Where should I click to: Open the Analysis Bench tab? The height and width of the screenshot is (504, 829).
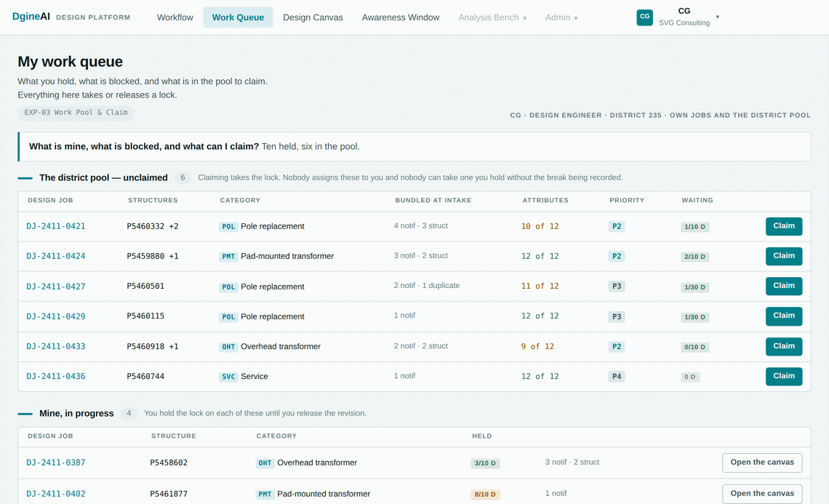[492, 17]
